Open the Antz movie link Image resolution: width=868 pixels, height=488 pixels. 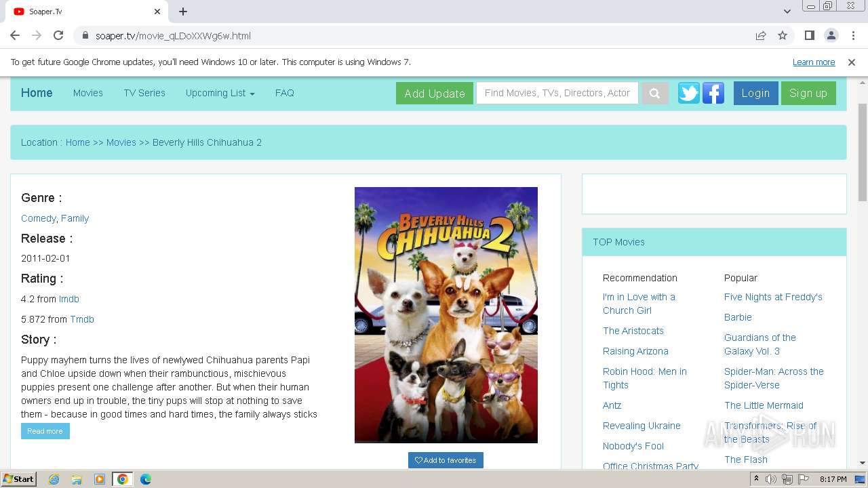612,405
